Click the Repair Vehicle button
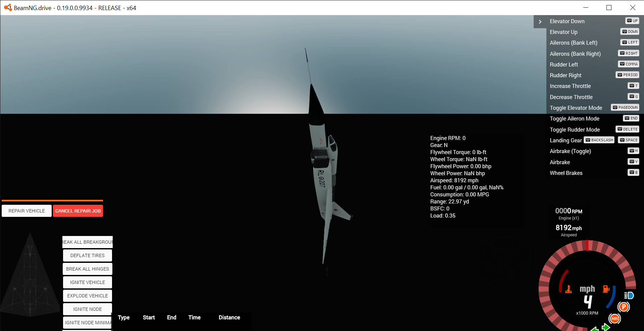644x331 pixels. point(26,211)
